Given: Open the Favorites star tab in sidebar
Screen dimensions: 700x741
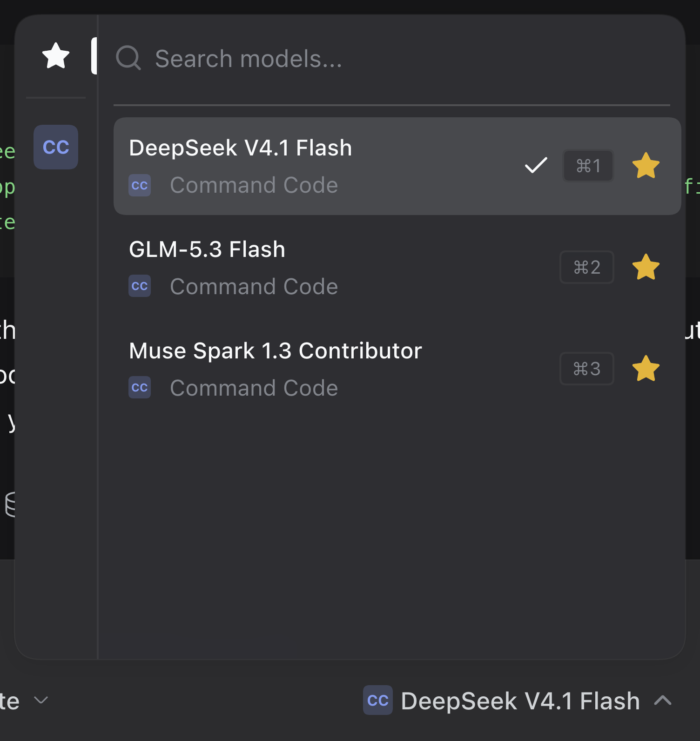Looking at the screenshot, I should point(56,56).
